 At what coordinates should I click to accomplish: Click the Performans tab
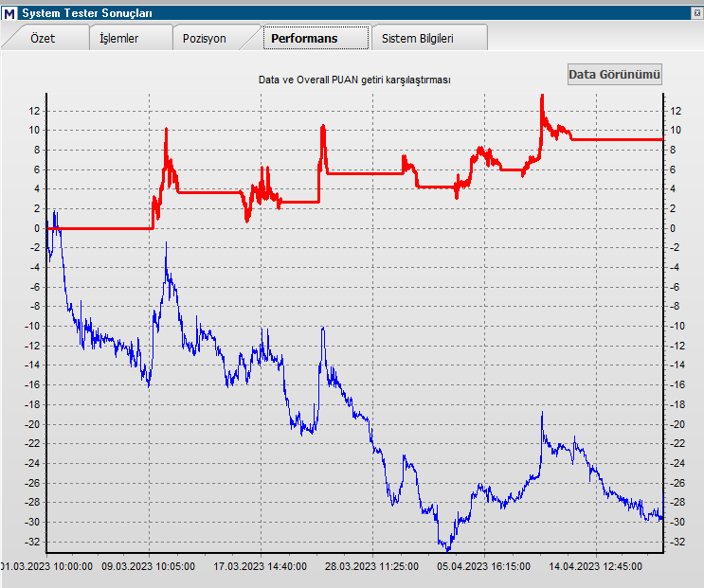[316, 38]
